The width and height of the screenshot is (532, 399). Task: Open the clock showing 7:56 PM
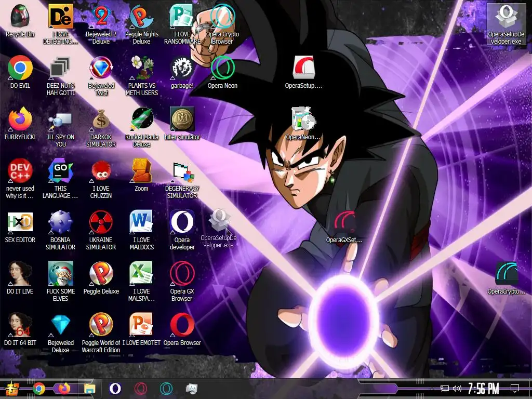coord(483,389)
